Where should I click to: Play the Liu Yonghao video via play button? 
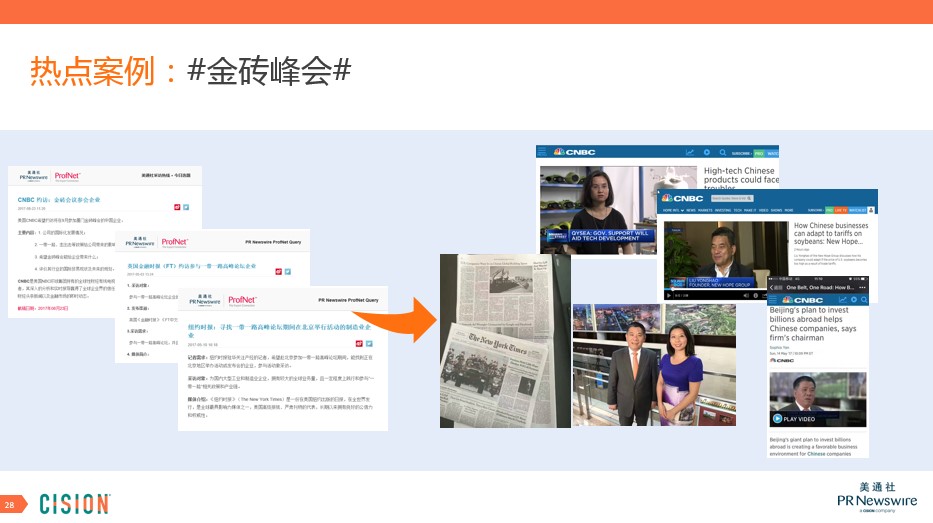pos(669,295)
